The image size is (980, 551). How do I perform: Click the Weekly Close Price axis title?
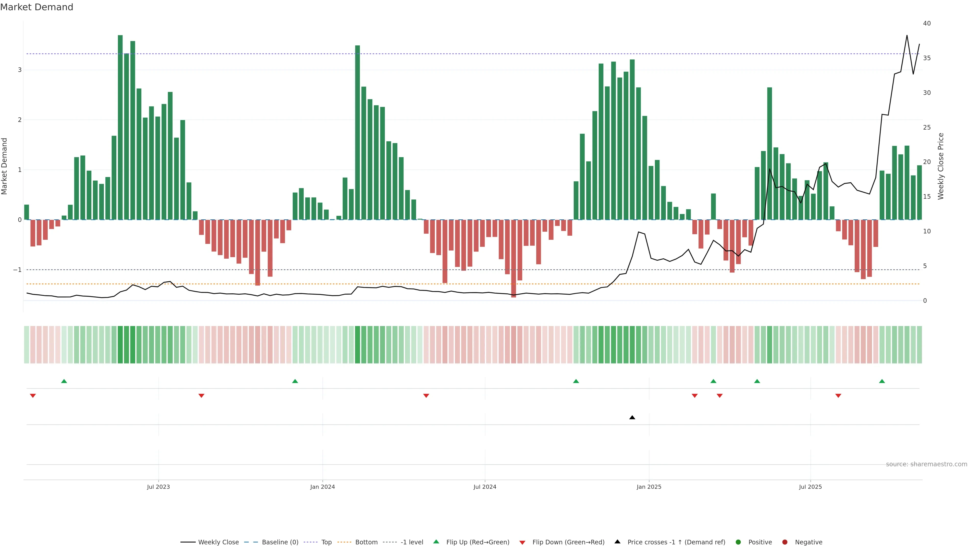(x=940, y=166)
